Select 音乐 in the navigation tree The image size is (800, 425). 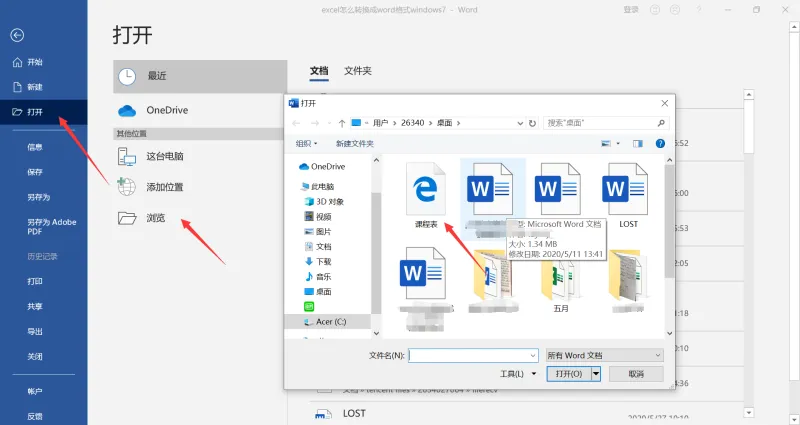(323, 277)
